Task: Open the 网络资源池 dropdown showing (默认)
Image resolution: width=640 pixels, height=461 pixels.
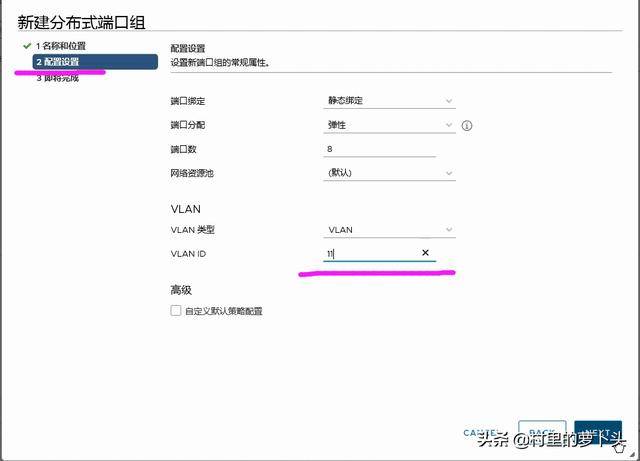Action: click(x=389, y=172)
